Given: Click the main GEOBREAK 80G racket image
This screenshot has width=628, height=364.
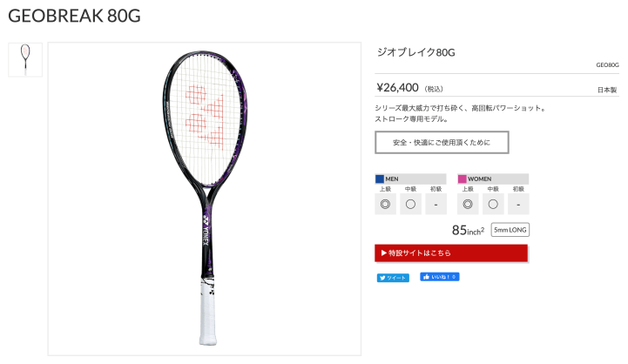Looking at the screenshot, I should coord(205,199).
